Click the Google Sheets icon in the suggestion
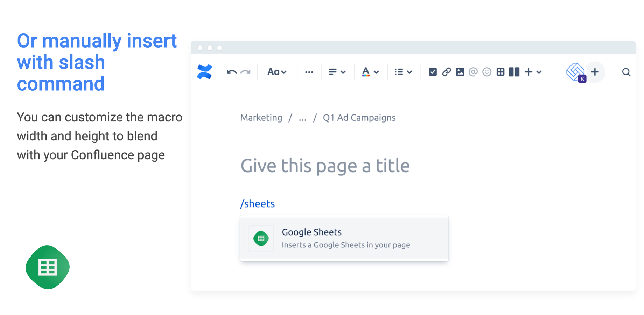Image resolution: width=644 pixels, height=315 pixels. pos(261,238)
